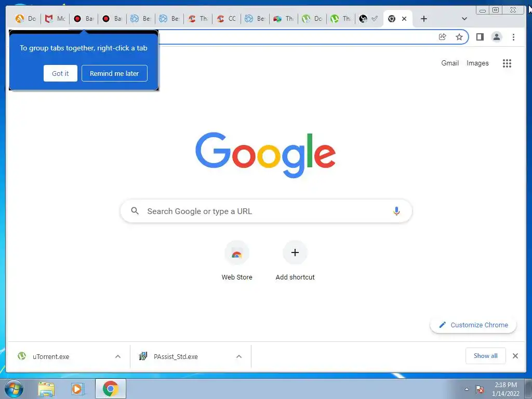Choose Remind me later in the tip
Viewport: 532px width, 399px height.
[114, 73]
